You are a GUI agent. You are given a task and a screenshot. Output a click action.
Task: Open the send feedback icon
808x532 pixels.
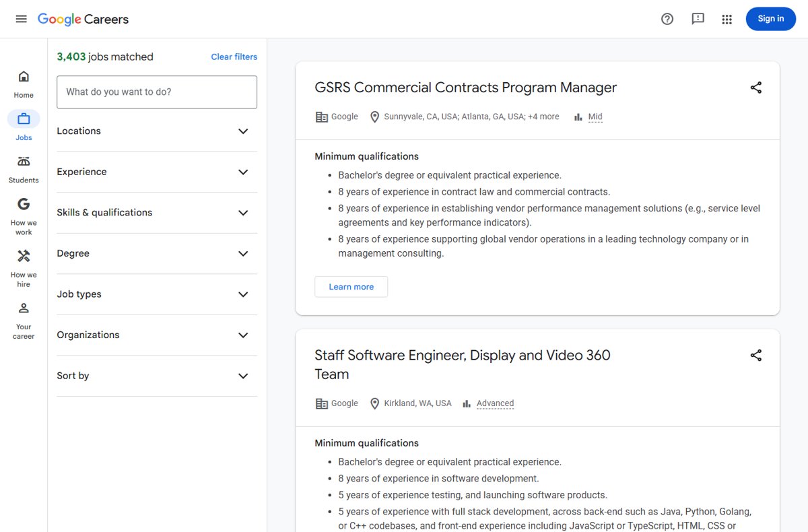pyautogui.click(x=698, y=19)
